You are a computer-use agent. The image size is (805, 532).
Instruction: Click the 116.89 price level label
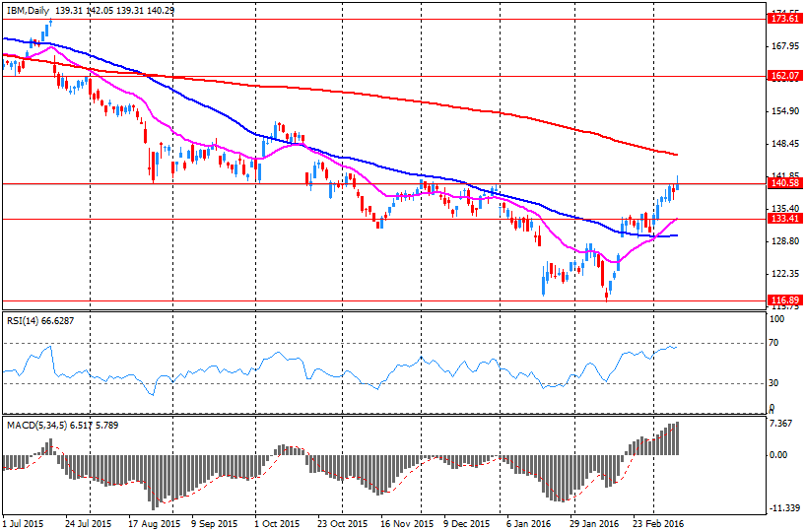pos(785,299)
